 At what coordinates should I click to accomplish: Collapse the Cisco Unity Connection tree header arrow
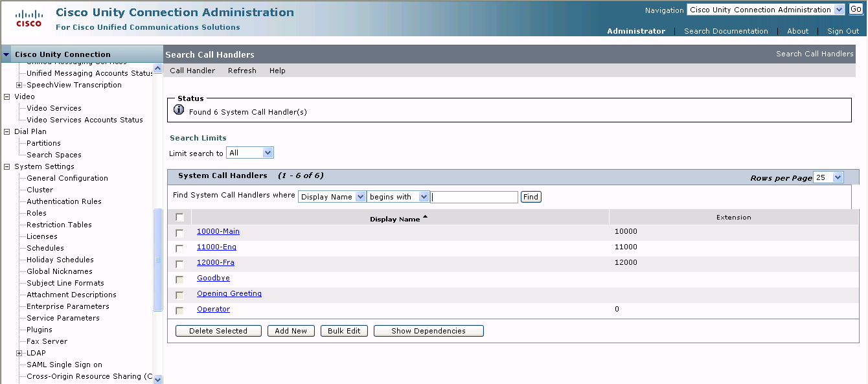6,54
